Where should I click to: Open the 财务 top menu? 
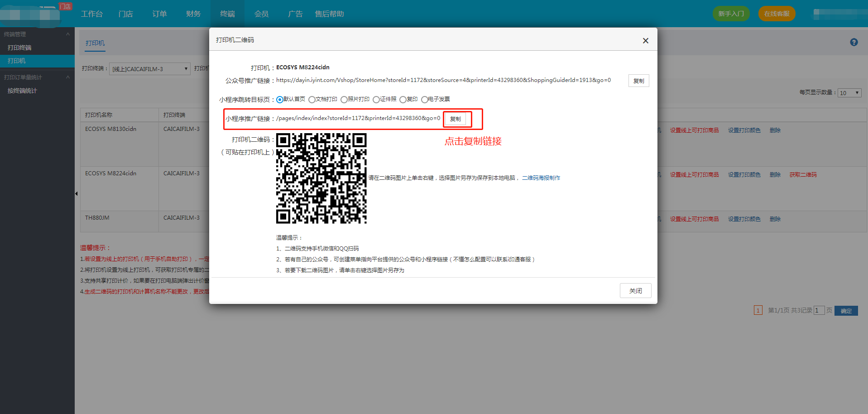(193, 14)
